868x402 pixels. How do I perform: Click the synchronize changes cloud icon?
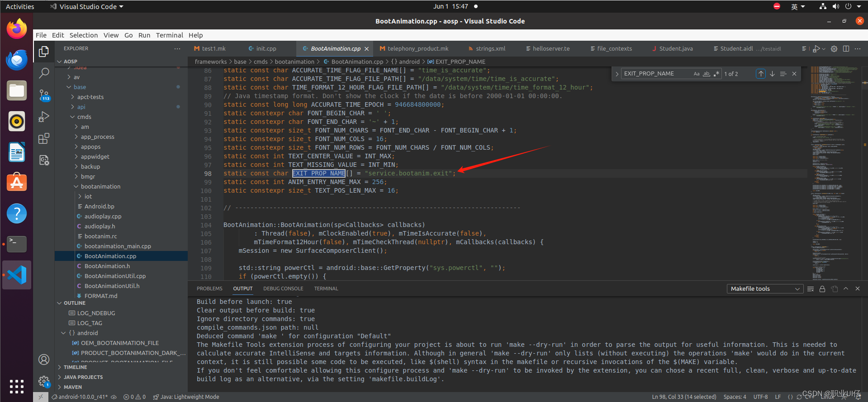point(114,397)
